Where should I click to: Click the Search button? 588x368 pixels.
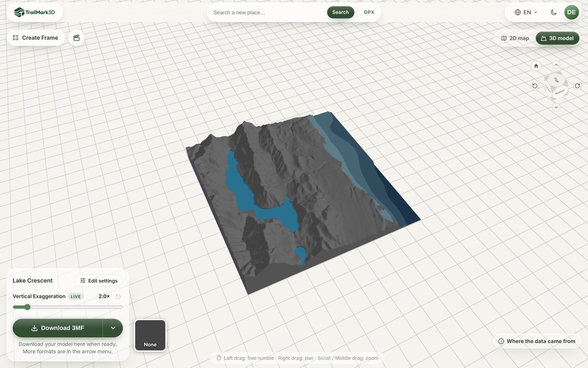[x=341, y=12]
